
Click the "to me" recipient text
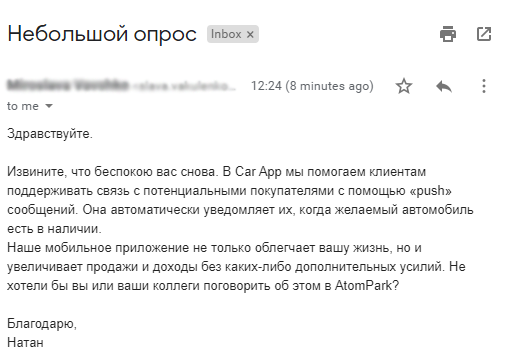click(x=23, y=106)
